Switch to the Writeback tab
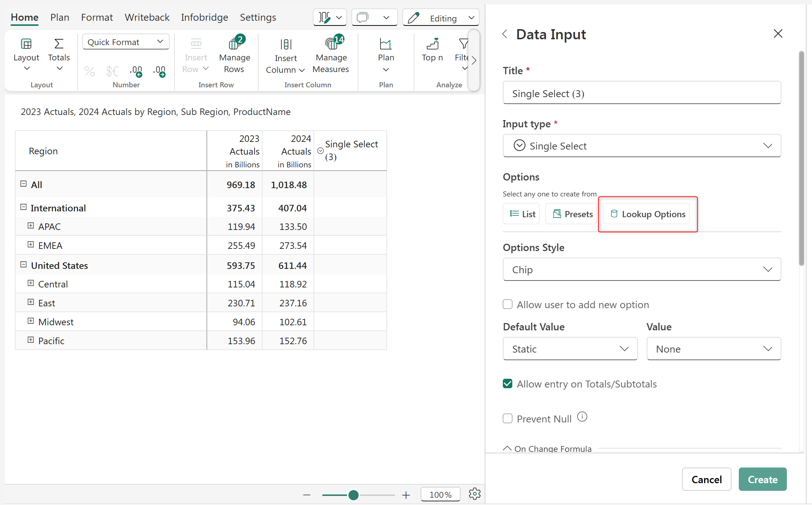 (147, 17)
